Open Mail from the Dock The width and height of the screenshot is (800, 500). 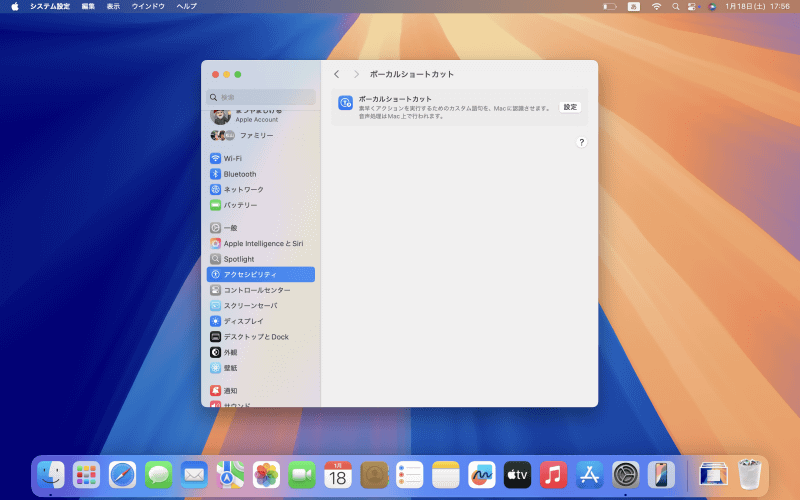(194, 475)
